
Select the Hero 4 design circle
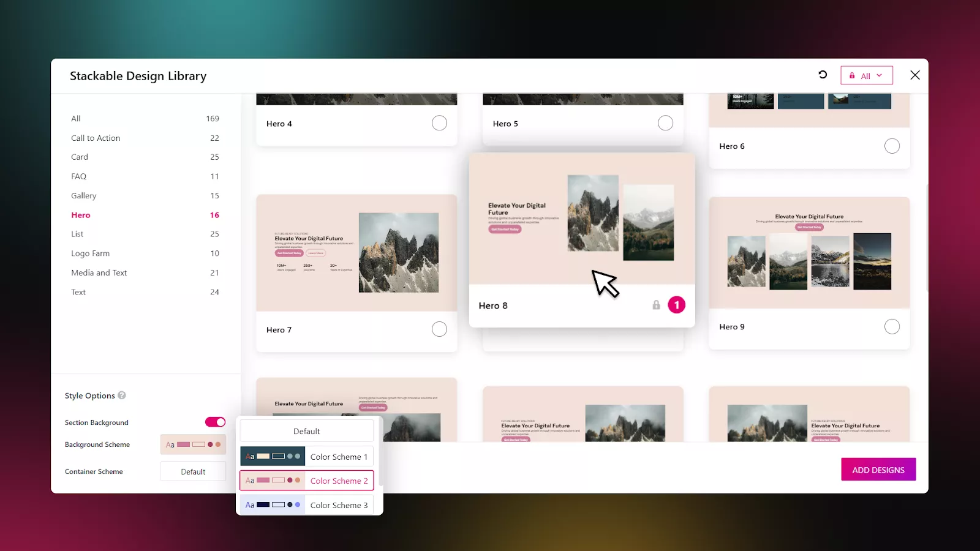coord(439,123)
